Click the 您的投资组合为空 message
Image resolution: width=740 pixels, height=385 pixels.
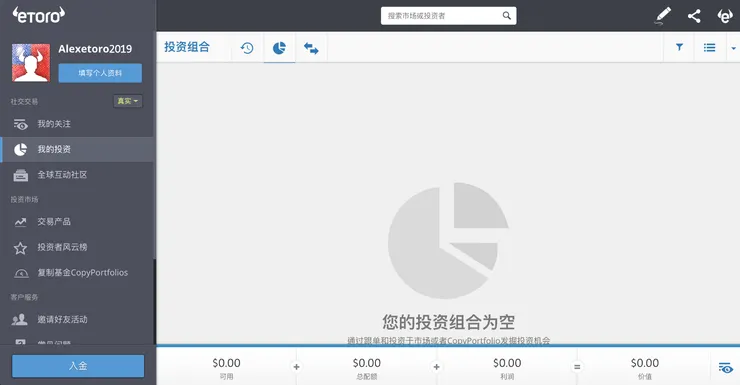(x=448, y=322)
